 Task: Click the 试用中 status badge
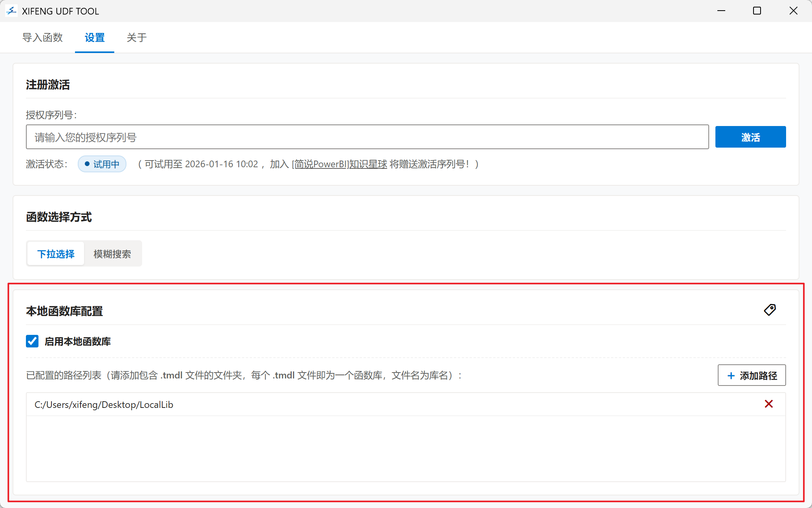(102, 164)
